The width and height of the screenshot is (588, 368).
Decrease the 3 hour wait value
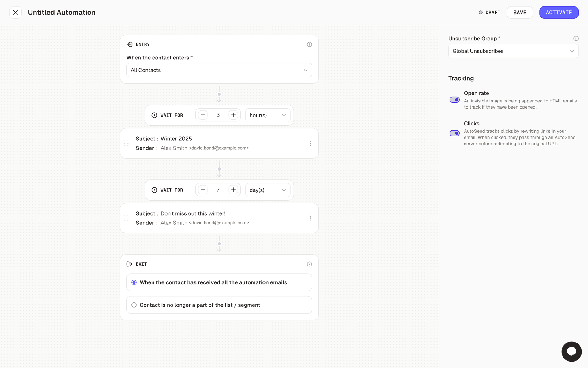[x=203, y=115]
